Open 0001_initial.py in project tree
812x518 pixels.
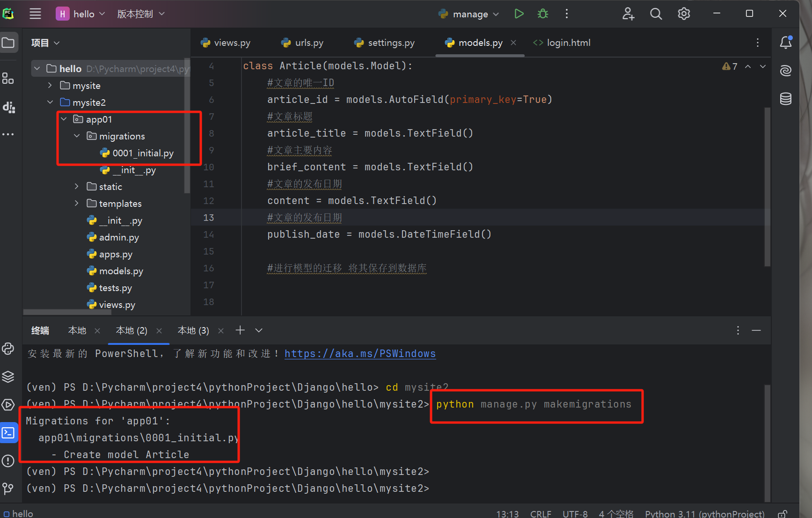143,153
